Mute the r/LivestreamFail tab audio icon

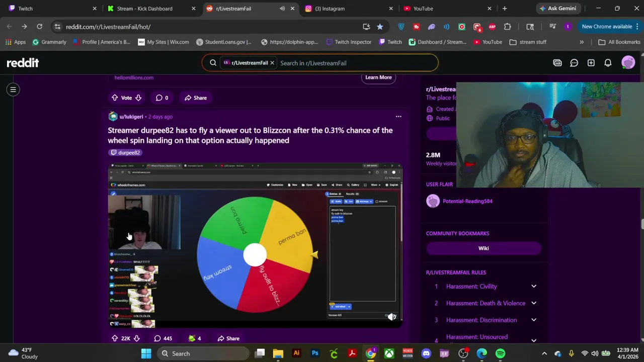coord(282,9)
